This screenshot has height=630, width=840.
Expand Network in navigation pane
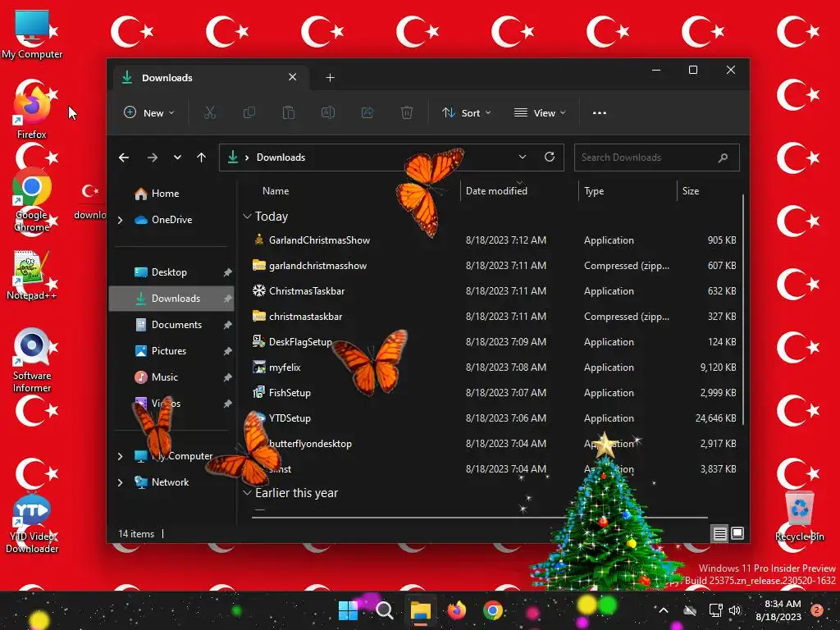121,482
